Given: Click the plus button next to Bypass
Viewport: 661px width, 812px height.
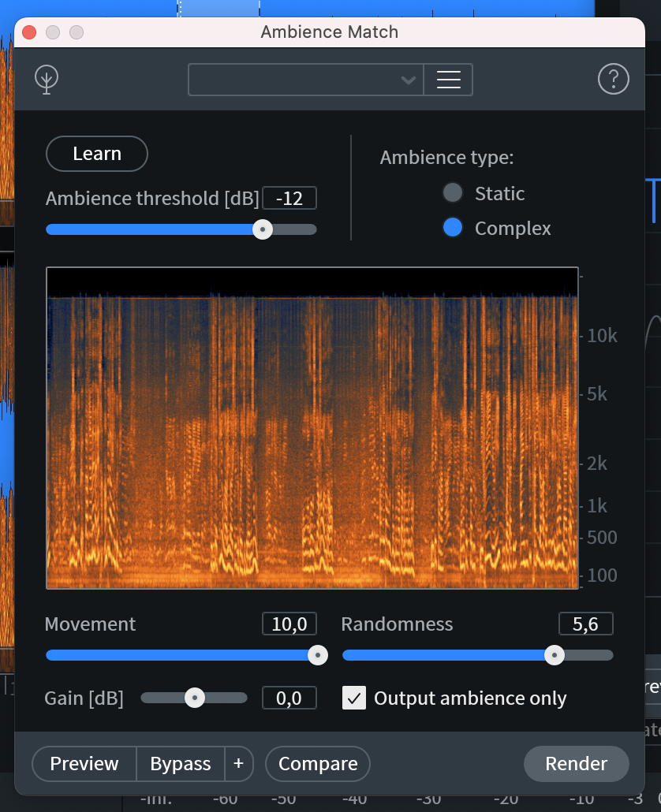Looking at the screenshot, I should [239, 764].
